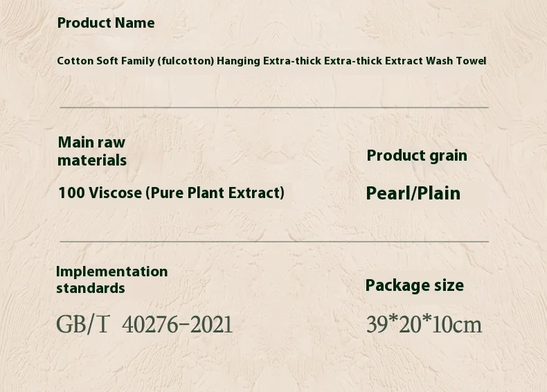Image resolution: width=547 pixels, height=392 pixels.
Task: Select the 39*20*10cm dimensions text
Action: (424, 324)
